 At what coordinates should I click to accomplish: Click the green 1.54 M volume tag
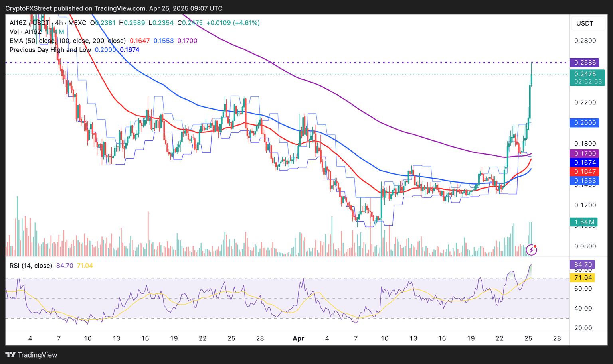tap(584, 222)
